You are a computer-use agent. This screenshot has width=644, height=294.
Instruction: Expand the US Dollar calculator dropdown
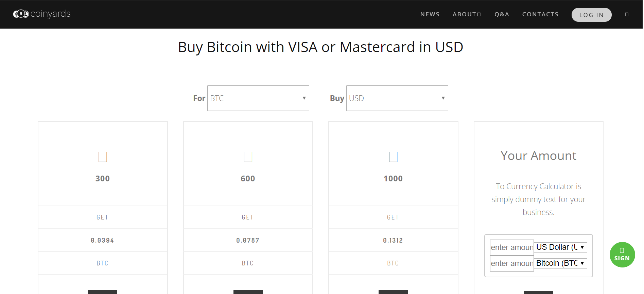pos(560,247)
